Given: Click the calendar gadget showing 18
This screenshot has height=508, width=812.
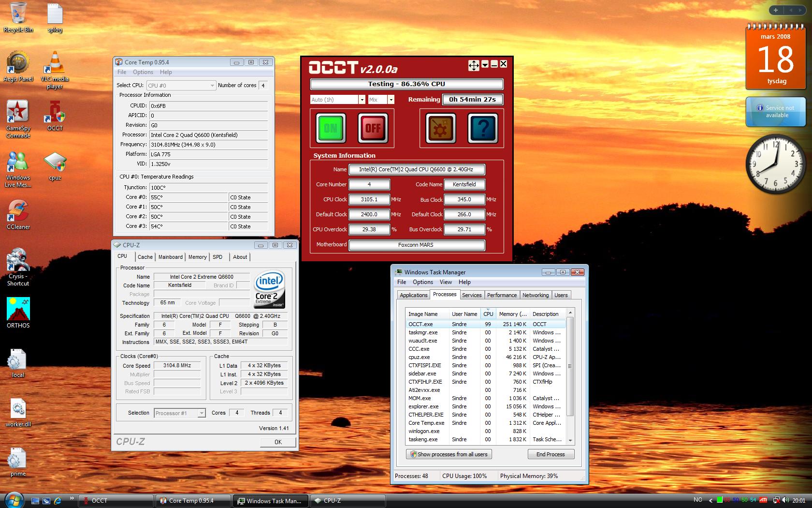Looking at the screenshot, I should coord(776,57).
